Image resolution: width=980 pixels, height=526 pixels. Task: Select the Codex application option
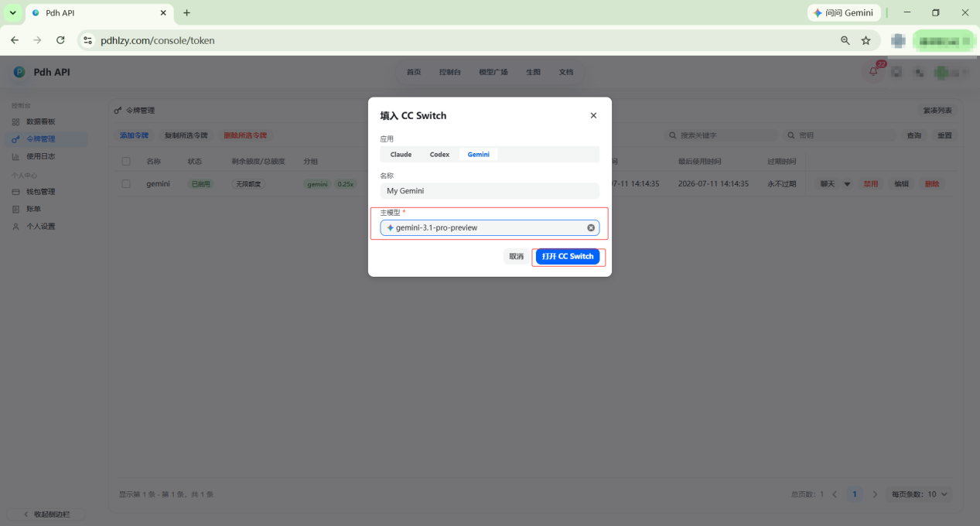coord(439,155)
